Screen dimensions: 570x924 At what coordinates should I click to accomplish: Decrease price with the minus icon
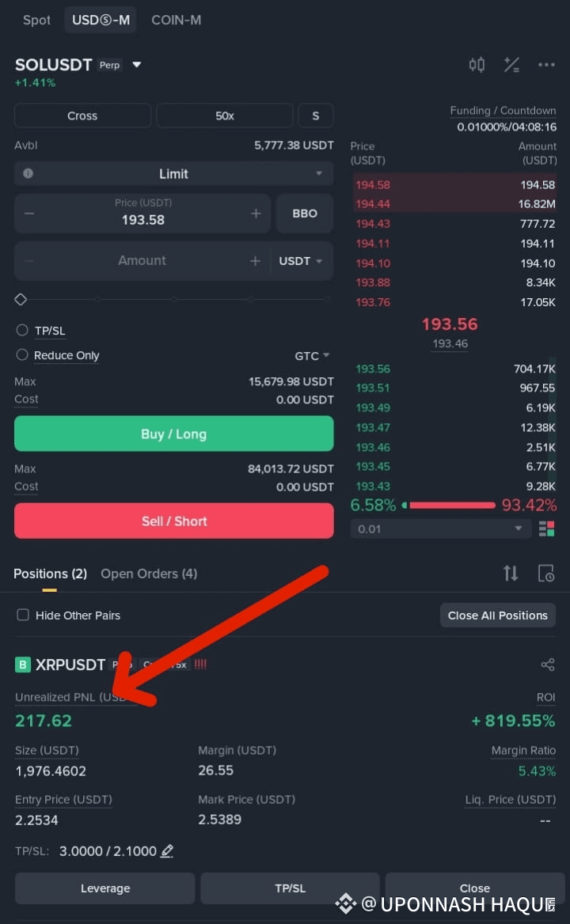(x=29, y=214)
